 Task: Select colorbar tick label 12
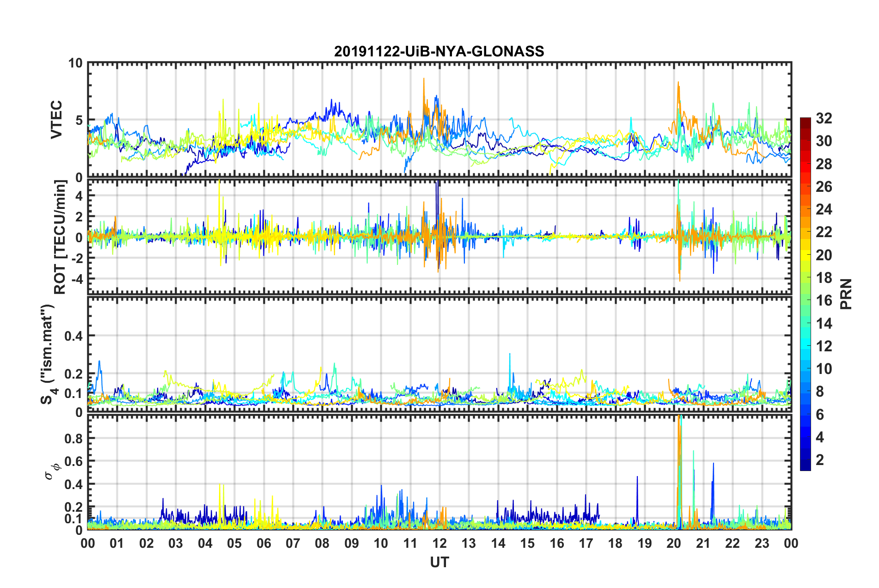(x=824, y=346)
